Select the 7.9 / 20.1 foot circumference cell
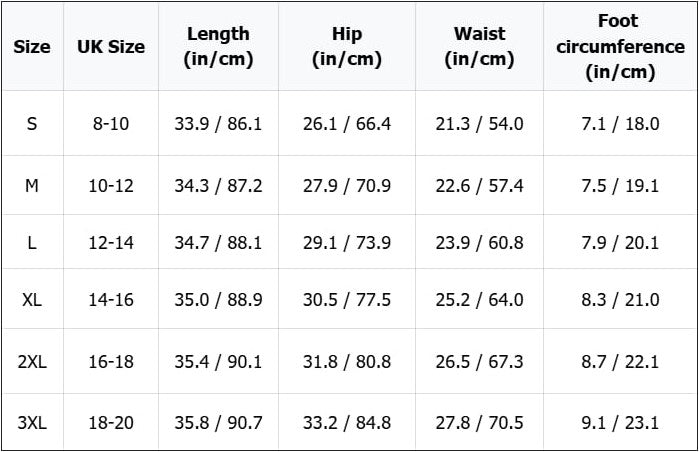This screenshot has width=699, height=452. pos(620,243)
